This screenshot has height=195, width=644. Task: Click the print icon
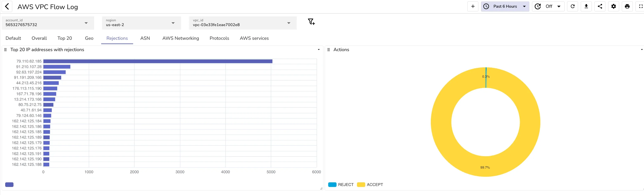tap(627, 6)
